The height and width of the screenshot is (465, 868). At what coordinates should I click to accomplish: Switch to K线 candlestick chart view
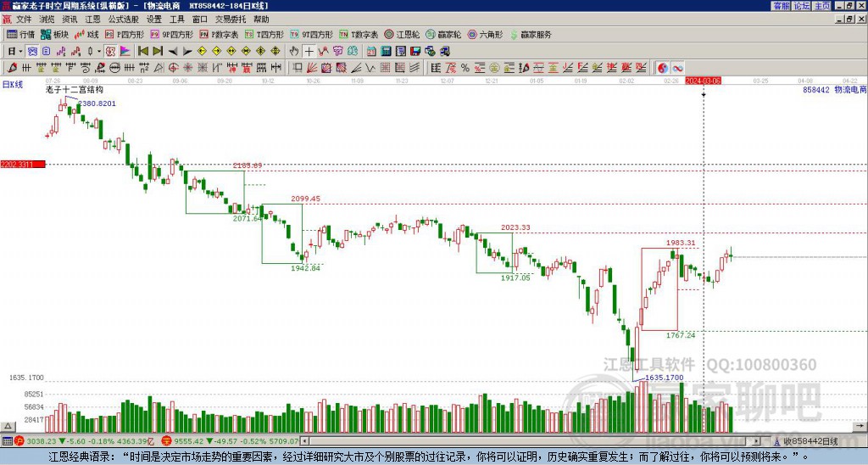click(86, 34)
